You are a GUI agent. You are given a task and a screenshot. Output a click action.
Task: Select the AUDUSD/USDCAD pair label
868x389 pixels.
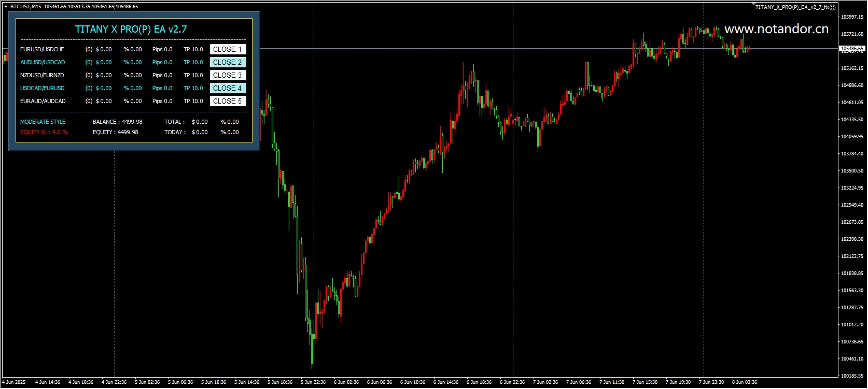pos(43,62)
